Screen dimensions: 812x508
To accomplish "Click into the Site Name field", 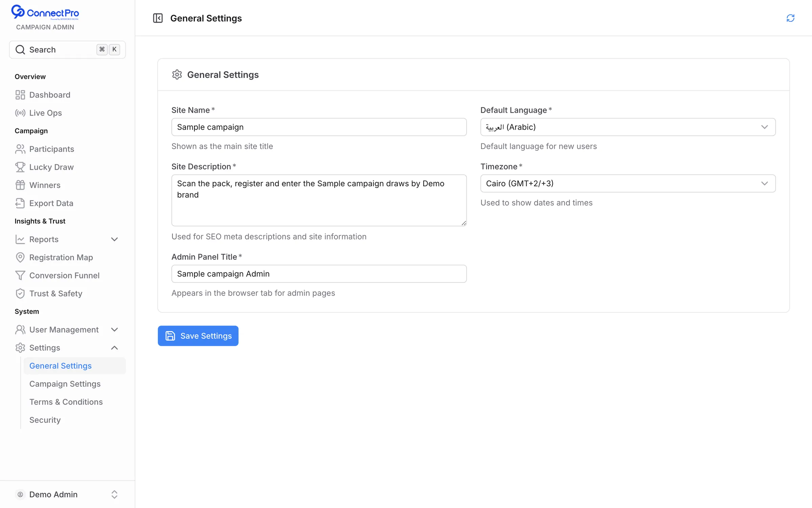I will pyautogui.click(x=319, y=127).
